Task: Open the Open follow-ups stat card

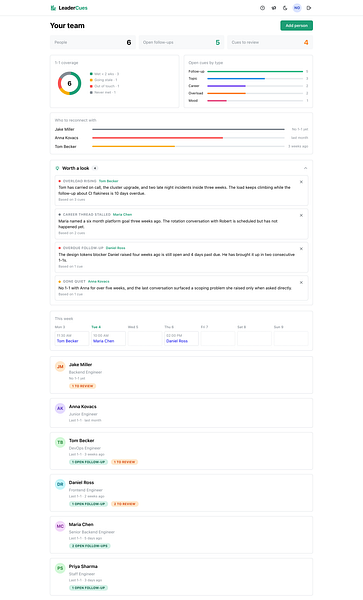Action: click(x=181, y=42)
